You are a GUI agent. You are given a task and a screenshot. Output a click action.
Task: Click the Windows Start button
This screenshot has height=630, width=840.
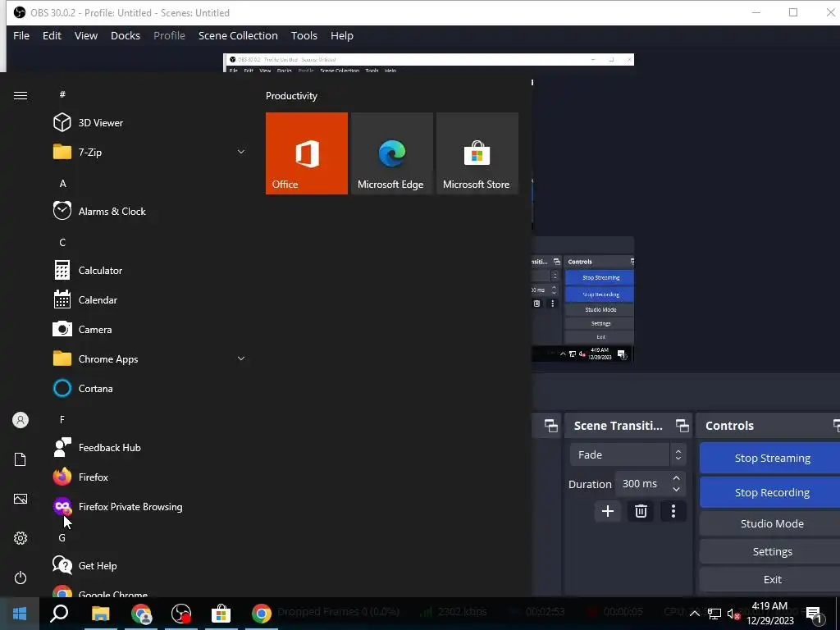20,613
